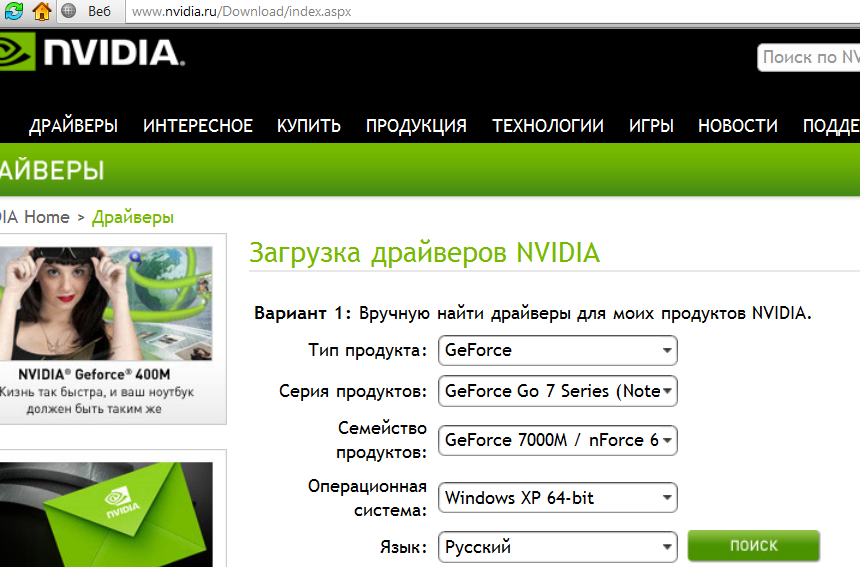
Task: Open the Семейство продуктов dropdown
Action: [557, 440]
